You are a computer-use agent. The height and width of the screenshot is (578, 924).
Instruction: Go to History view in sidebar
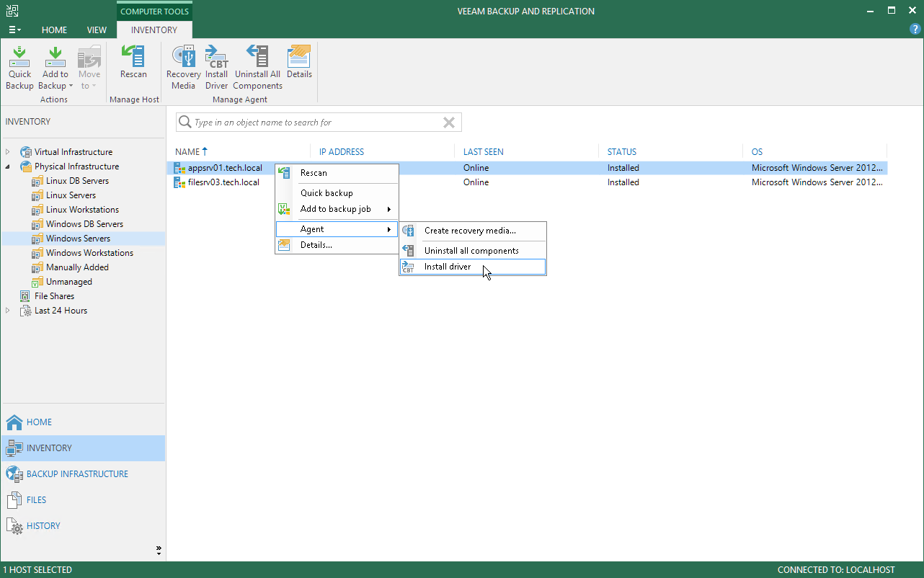click(x=43, y=526)
